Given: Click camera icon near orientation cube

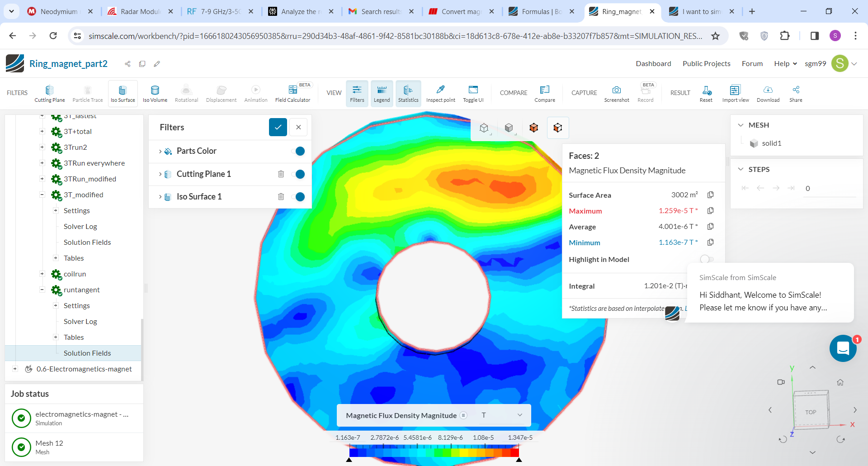Looking at the screenshot, I should pyautogui.click(x=781, y=382).
